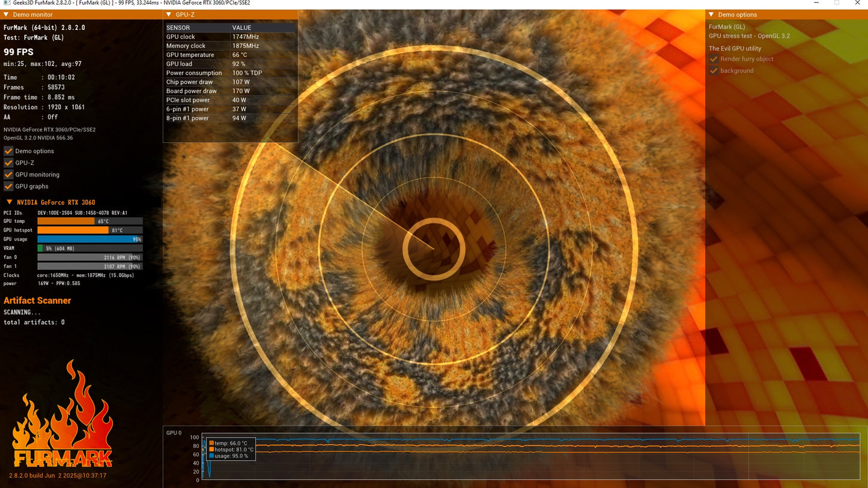868x488 pixels.
Task: Select the Chip power draw row
Action: (230, 82)
